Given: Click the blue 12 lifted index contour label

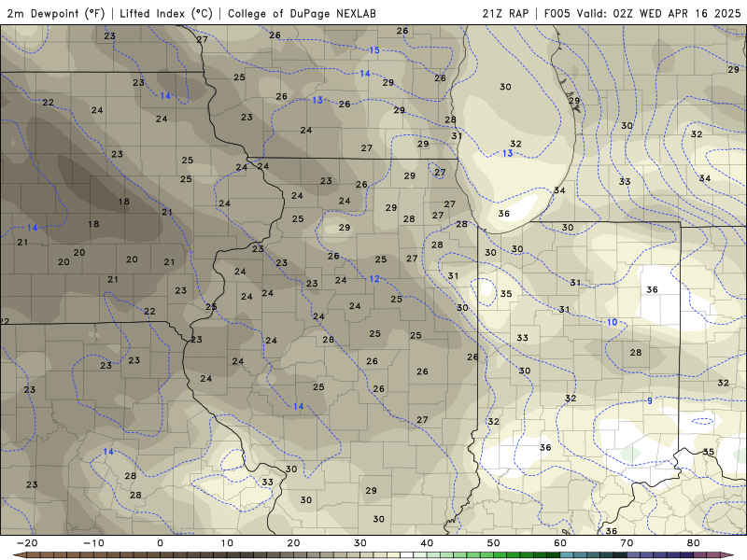Looking at the screenshot, I should pos(374,278).
